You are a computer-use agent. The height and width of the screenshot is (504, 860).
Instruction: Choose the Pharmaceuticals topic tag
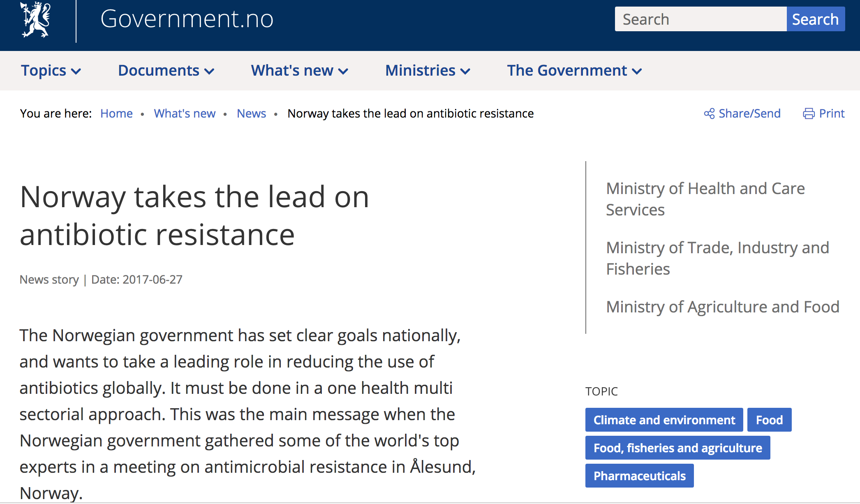click(x=639, y=476)
